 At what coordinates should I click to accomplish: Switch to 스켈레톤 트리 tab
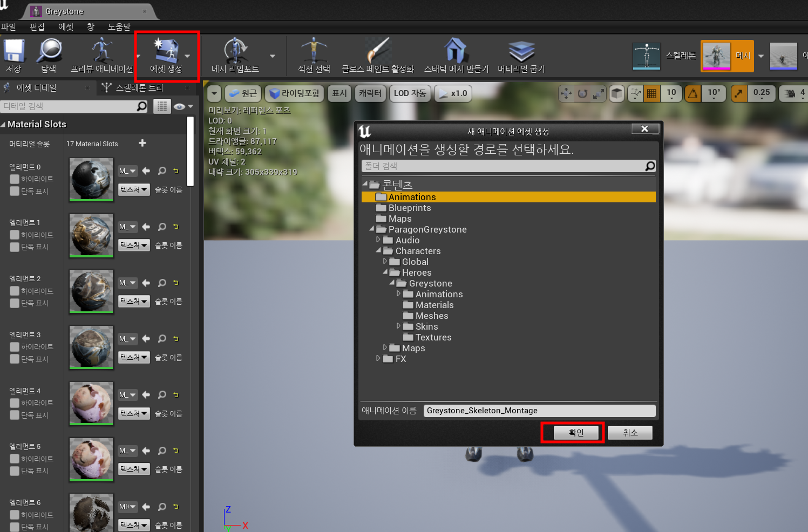click(x=139, y=87)
